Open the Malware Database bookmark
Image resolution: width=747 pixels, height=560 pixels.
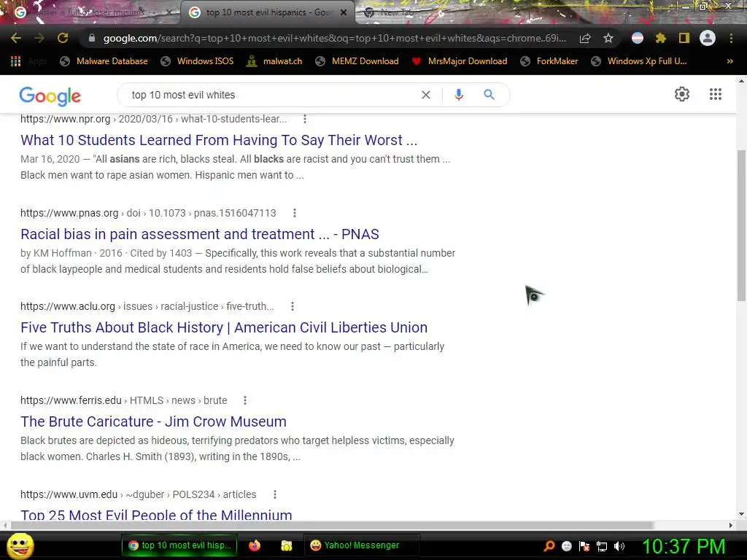coord(104,61)
